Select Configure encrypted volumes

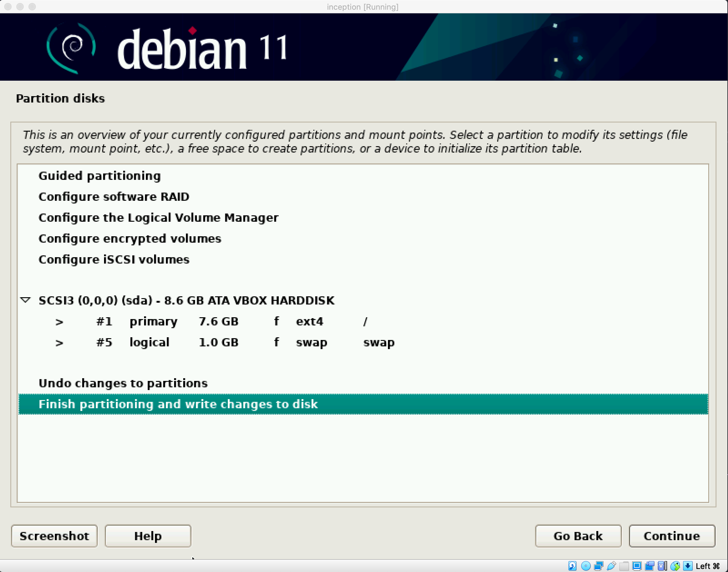coord(130,238)
